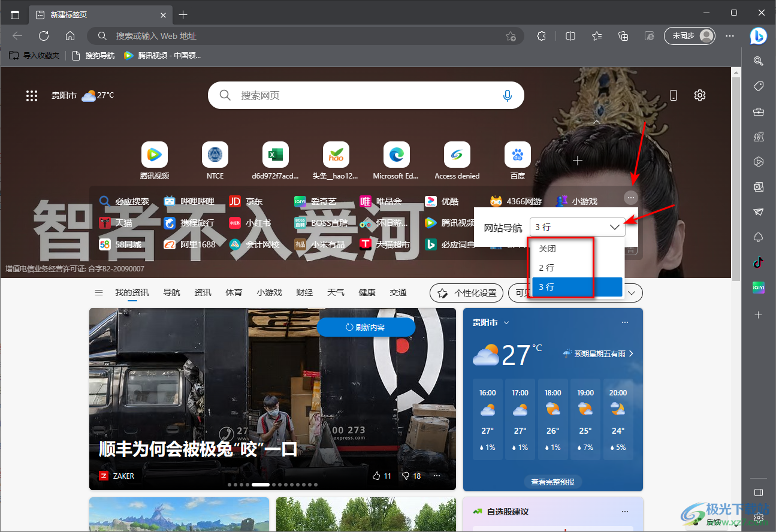Switch to 健康 feed tab

367,292
